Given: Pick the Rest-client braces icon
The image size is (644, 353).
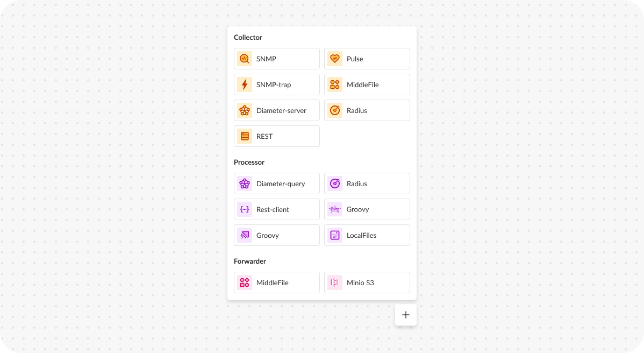Looking at the screenshot, I should [x=245, y=209].
